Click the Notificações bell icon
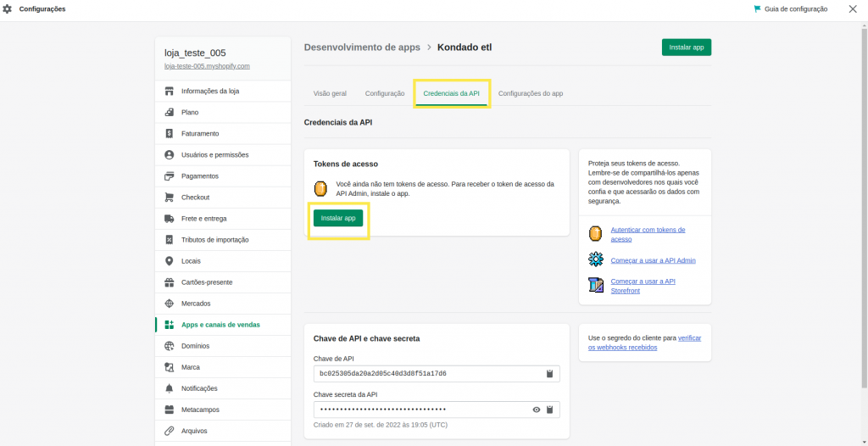This screenshot has width=868, height=446. coord(170,388)
